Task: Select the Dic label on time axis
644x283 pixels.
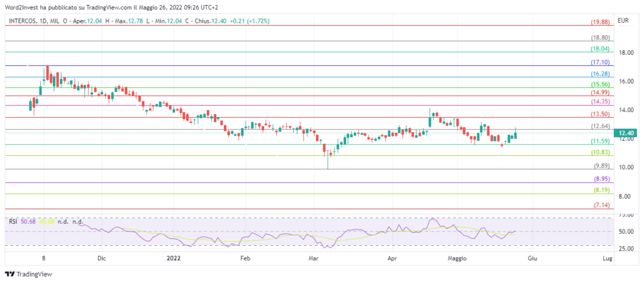Action: click(x=101, y=258)
